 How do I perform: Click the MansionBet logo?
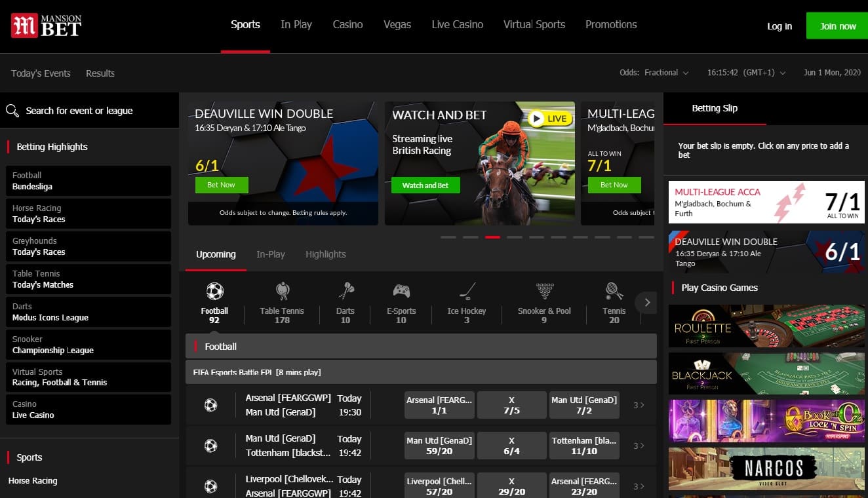tap(46, 26)
